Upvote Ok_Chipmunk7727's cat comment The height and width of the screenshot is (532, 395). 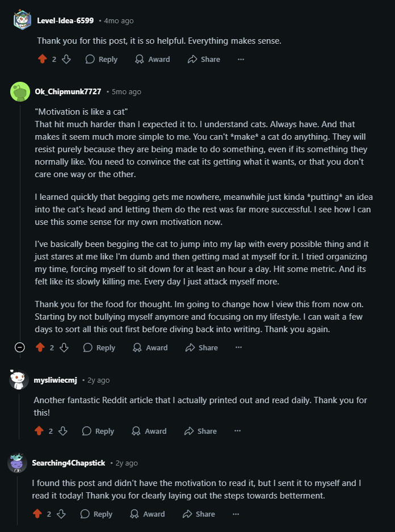(40, 347)
